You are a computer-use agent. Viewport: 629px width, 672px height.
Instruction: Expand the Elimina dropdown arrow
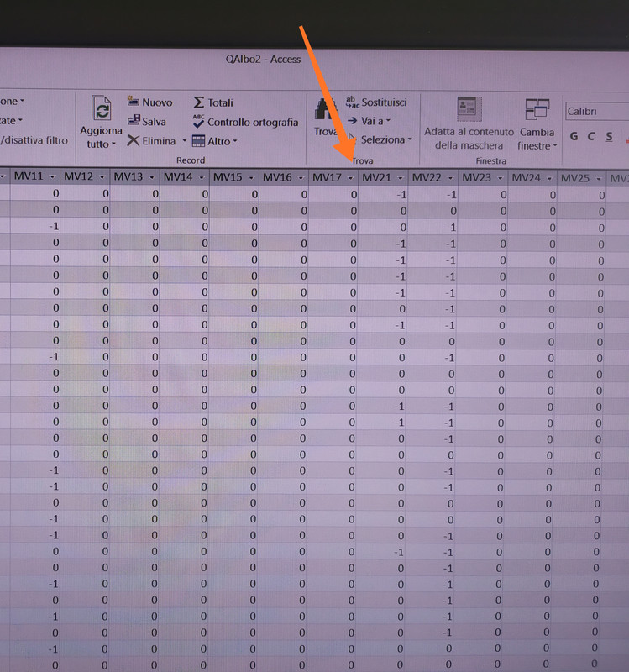click(185, 140)
